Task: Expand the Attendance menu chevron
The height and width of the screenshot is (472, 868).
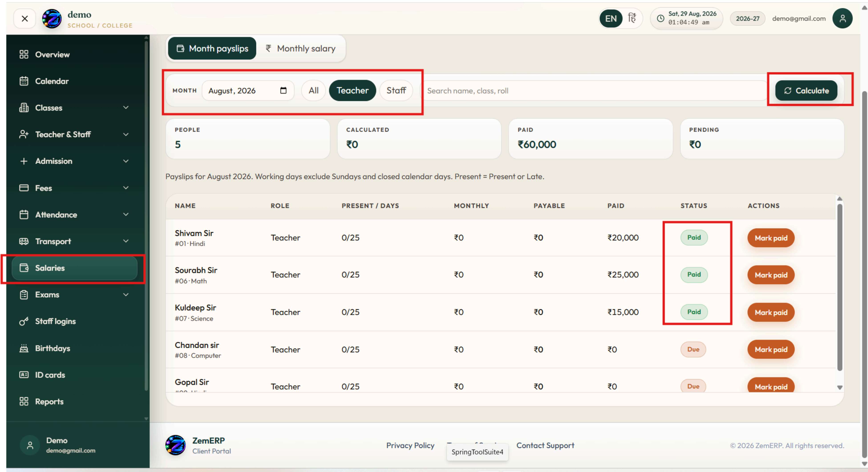Action: tap(126, 214)
